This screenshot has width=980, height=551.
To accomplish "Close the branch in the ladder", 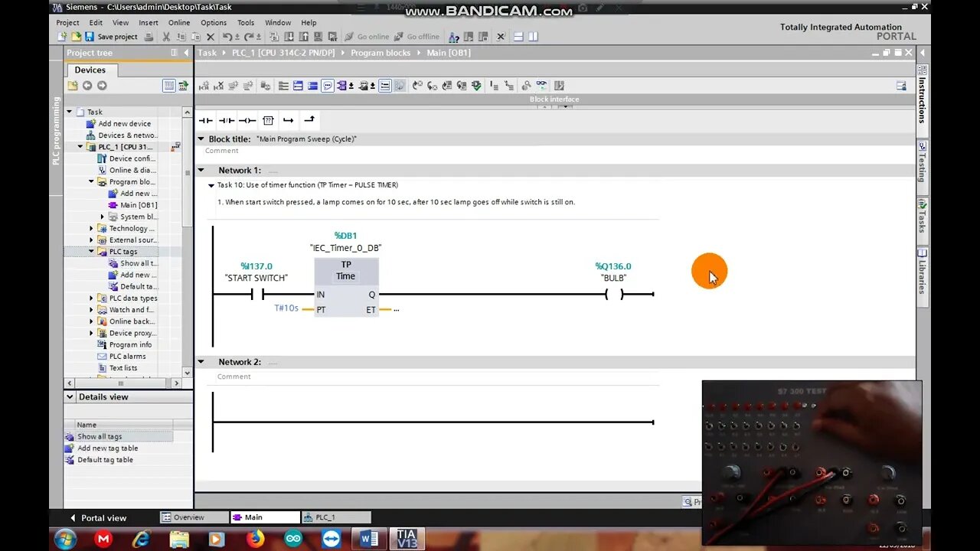I will pos(309,119).
